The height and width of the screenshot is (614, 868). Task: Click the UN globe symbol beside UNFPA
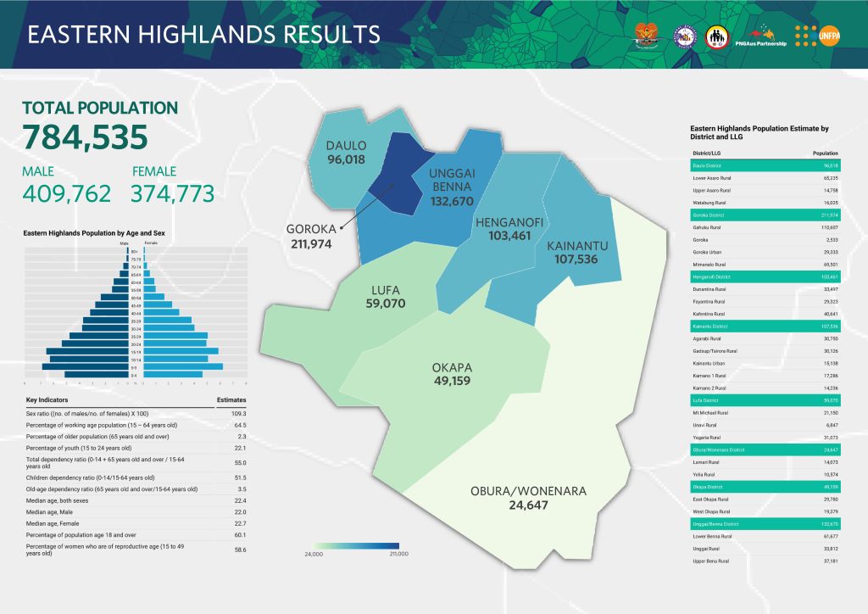(x=813, y=36)
